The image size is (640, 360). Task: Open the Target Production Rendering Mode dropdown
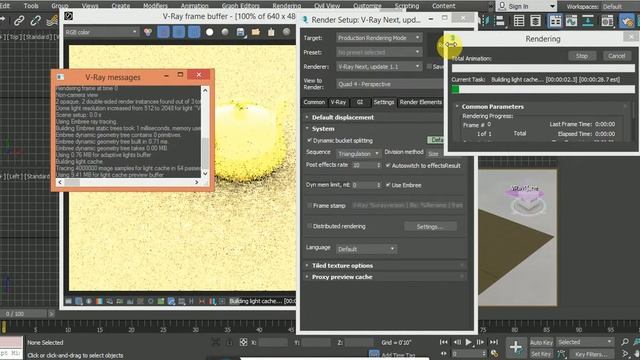379,38
